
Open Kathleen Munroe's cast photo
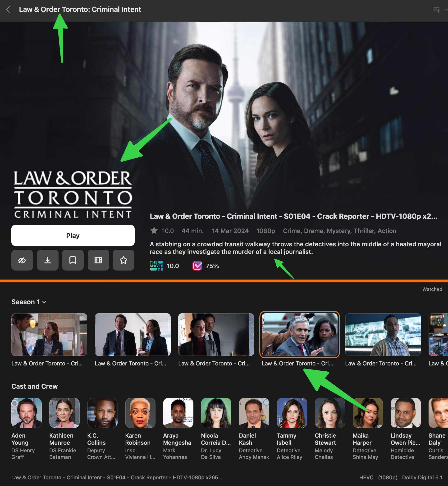pos(64,413)
